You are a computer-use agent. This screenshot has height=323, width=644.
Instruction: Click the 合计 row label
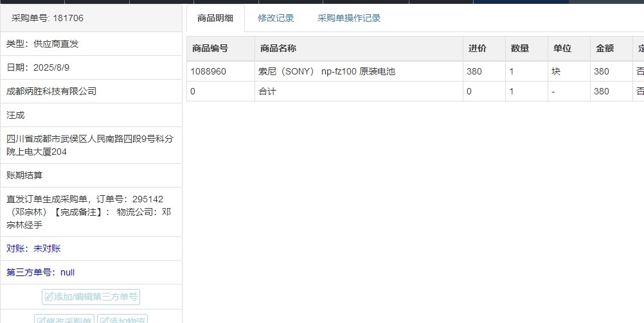[x=267, y=91]
